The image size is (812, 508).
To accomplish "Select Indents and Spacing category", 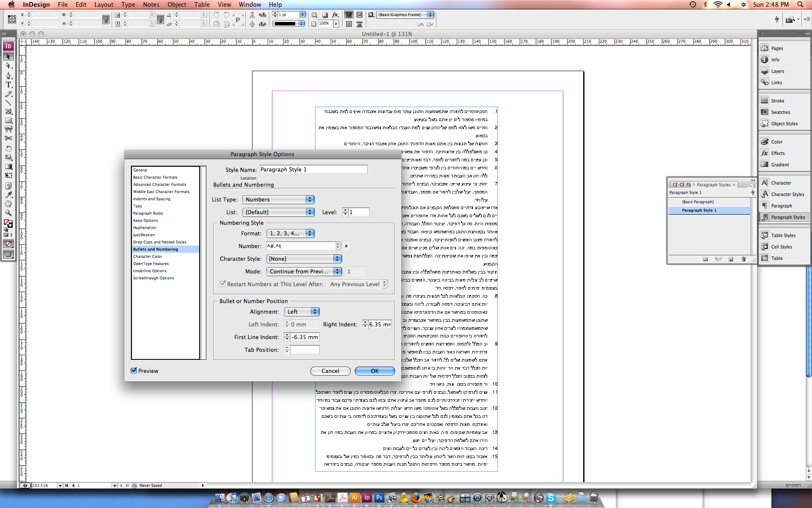I will pyautogui.click(x=152, y=199).
